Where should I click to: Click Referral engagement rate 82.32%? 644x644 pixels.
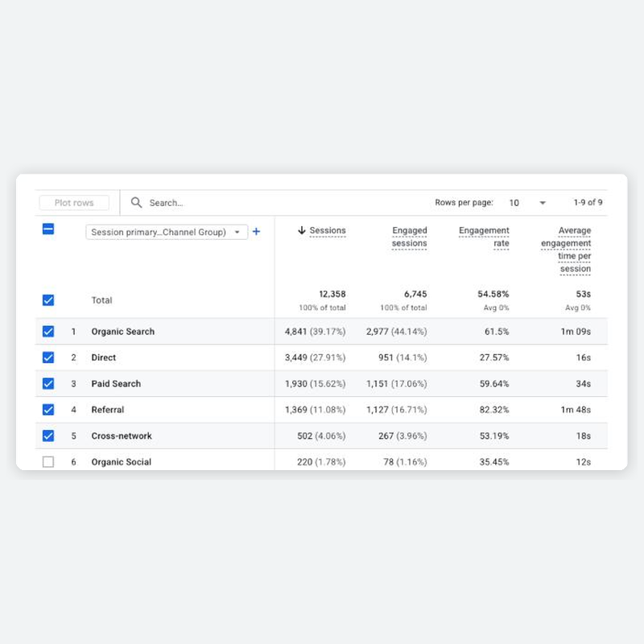pos(494,410)
